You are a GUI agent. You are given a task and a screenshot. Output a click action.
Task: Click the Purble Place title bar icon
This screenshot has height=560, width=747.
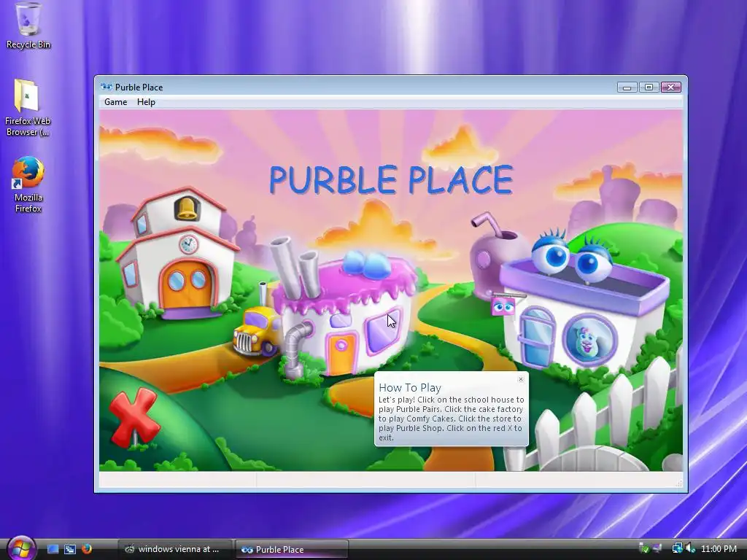(107, 87)
